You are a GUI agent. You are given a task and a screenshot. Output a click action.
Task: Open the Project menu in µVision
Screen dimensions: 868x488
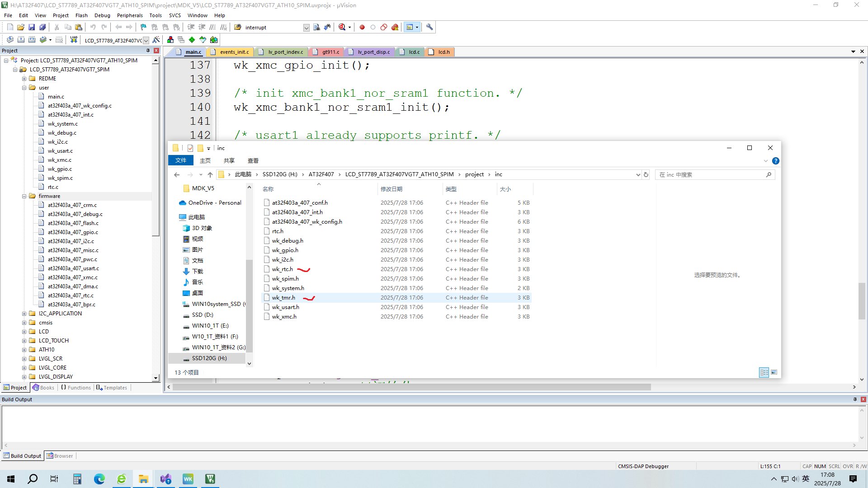pos(61,15)
